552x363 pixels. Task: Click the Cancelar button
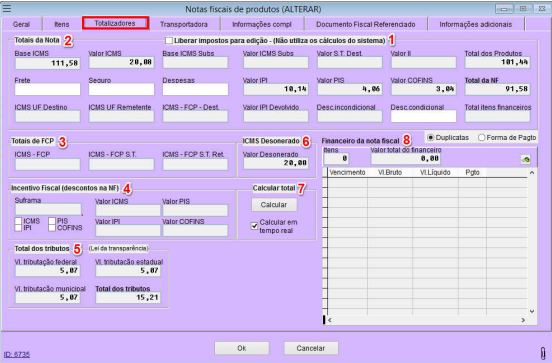pyautogui.click(x=310, y=348)
